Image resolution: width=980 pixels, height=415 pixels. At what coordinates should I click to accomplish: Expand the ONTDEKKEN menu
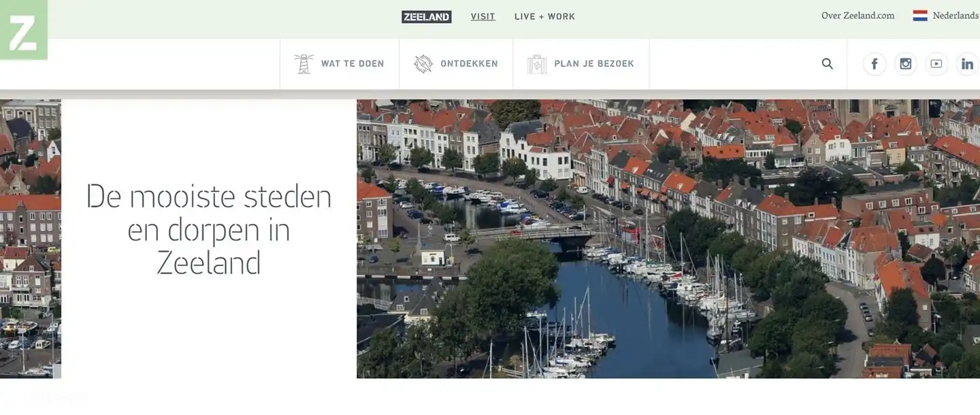(x=469, y=64)
